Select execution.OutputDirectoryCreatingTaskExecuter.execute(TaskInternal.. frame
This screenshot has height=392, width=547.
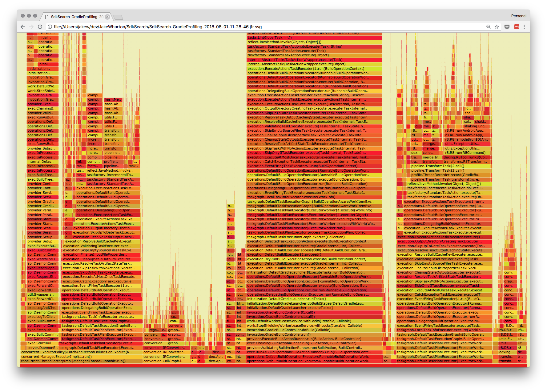(x=314, y=108)
